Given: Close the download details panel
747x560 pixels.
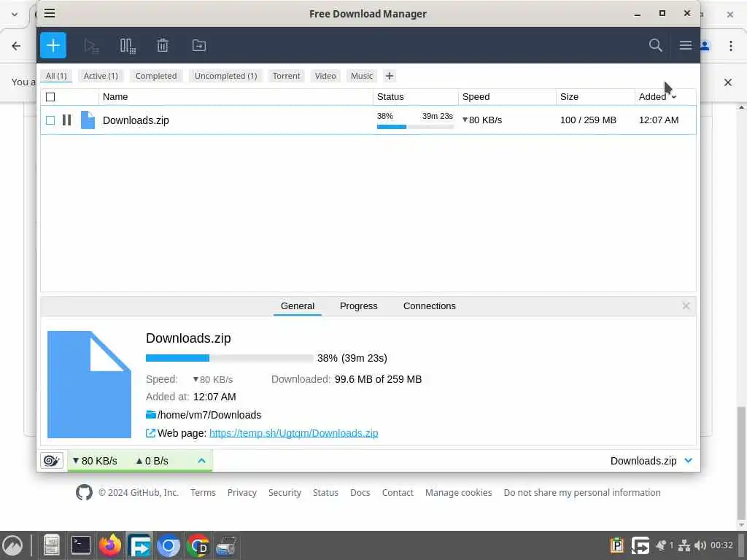Looking at the screenshot, I should coord(686,306).
